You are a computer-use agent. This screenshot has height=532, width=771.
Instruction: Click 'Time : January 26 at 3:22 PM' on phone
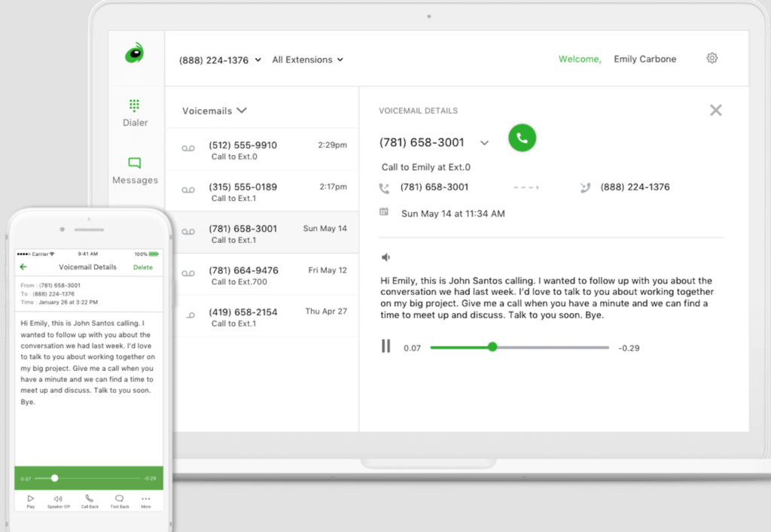[59, 302]
